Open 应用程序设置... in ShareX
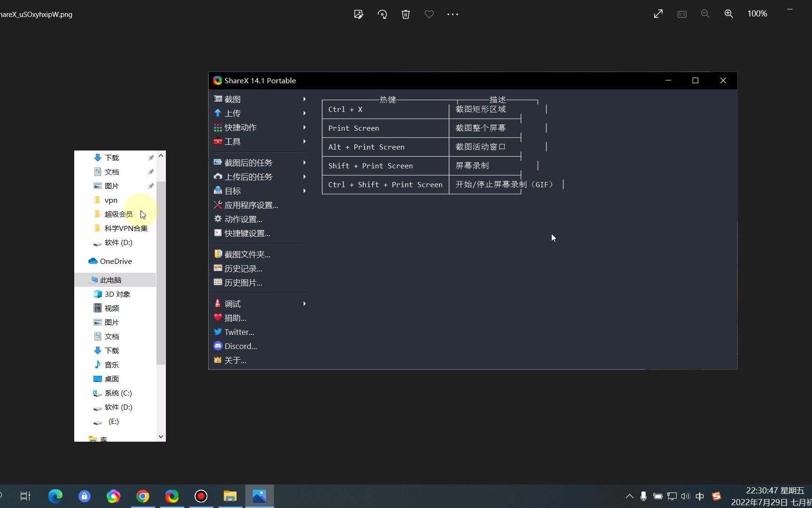The width and height of the screenshot is (812, 508). (260, 205)
